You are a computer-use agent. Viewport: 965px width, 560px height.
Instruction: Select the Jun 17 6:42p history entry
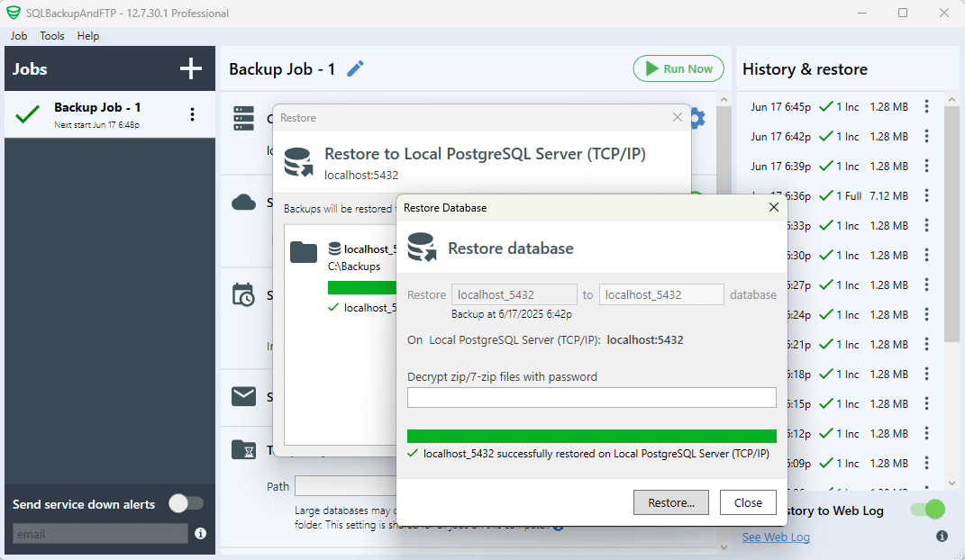pos(831,136)
